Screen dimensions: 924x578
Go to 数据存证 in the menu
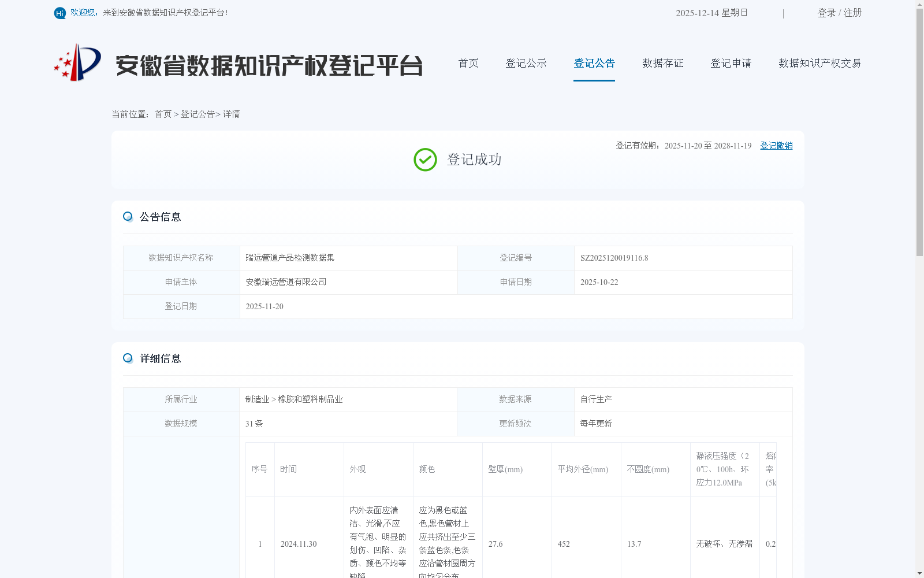point(663,63)
